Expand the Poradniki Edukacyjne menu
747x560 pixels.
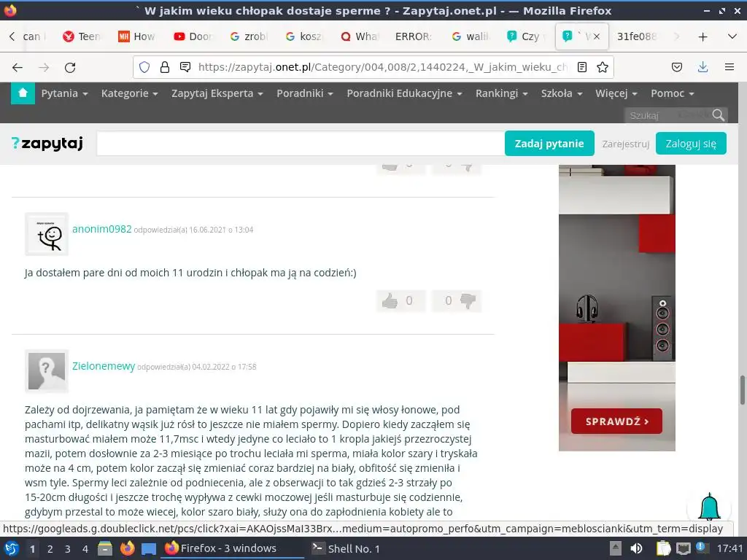tap(404, 93)
